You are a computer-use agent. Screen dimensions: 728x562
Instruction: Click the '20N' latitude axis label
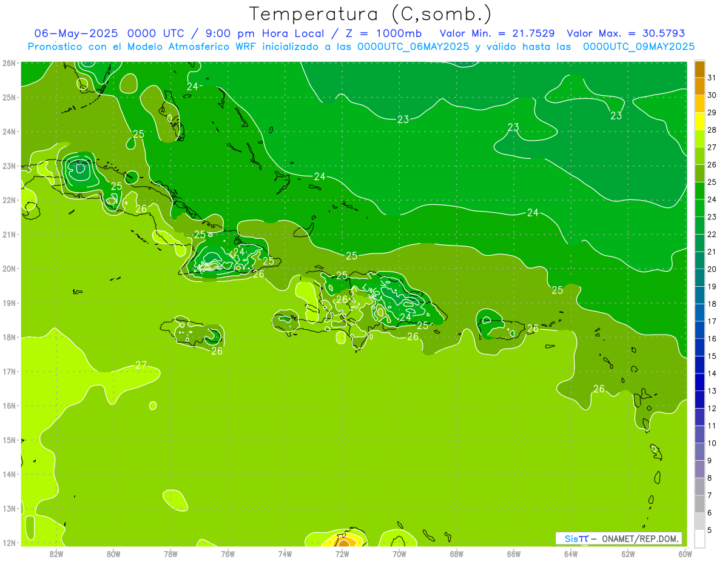[8, 269]
